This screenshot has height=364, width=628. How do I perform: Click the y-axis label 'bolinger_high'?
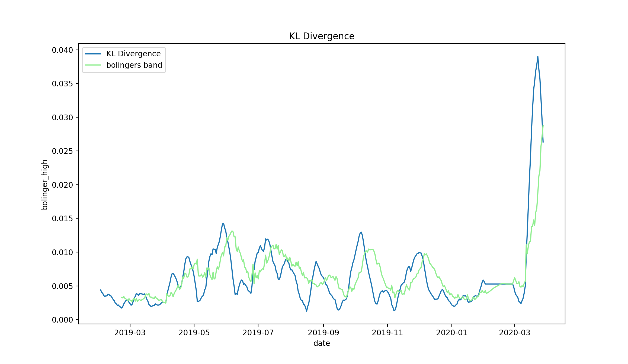tap(44, 185)
